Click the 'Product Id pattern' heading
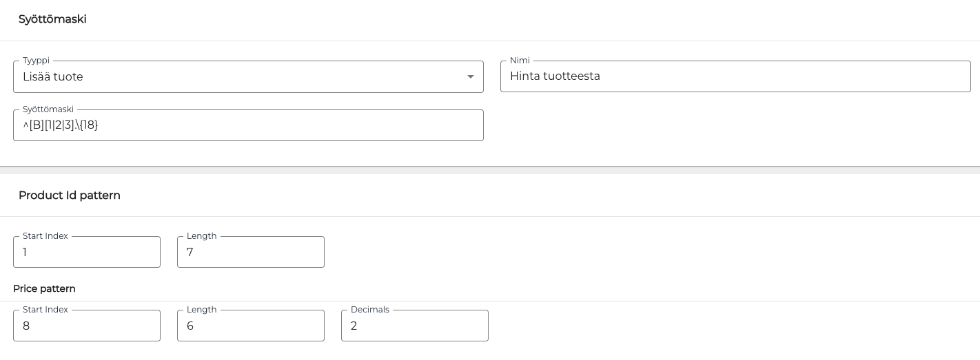 [x=70, y=195]
